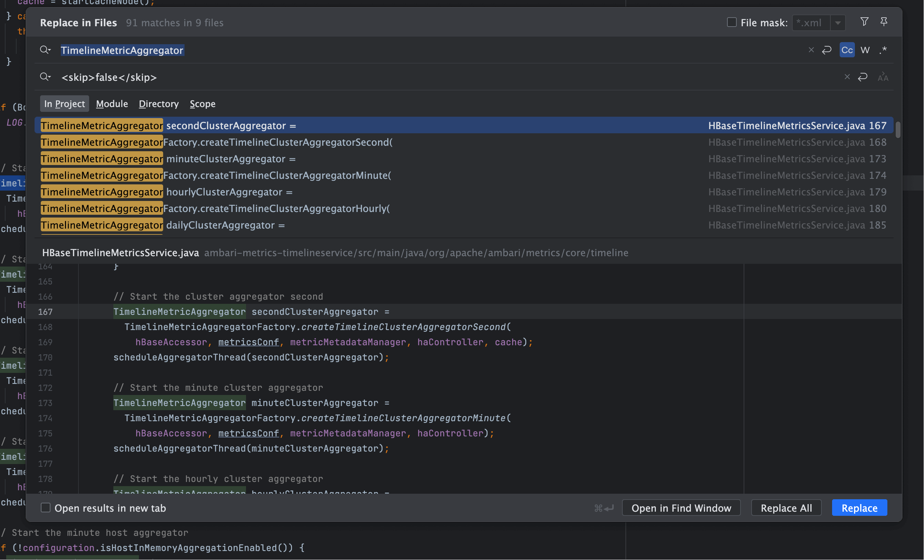
Task: Clear the search field text
Action: [811, 50]
